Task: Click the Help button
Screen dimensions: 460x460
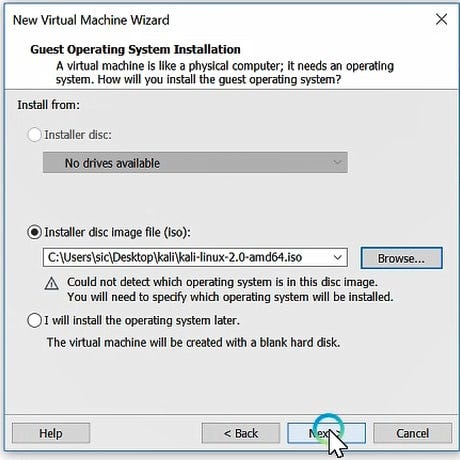Action: [x=51, y=433]
